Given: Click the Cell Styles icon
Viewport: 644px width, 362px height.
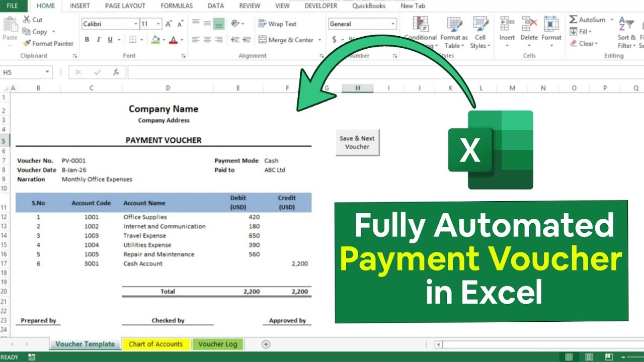Looking at the screenshot, I should click(x=480, y=24).
